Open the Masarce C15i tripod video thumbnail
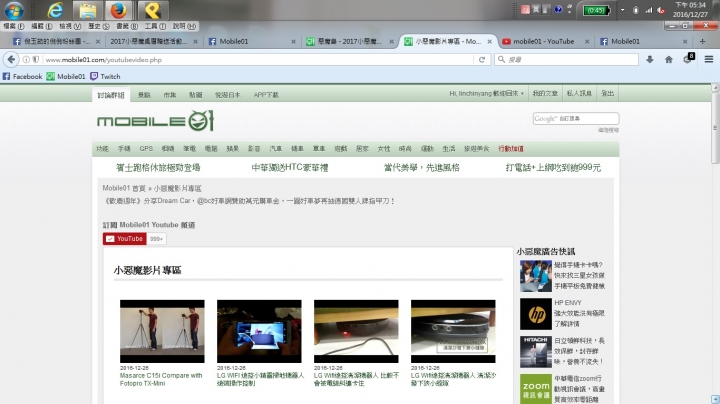 [162, 331]
